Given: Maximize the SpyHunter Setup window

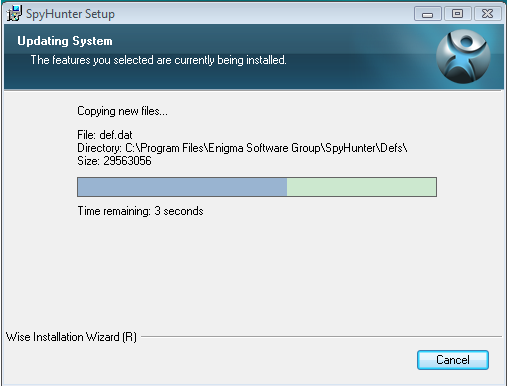Looking at the screenshot, I should pos(457,14).
